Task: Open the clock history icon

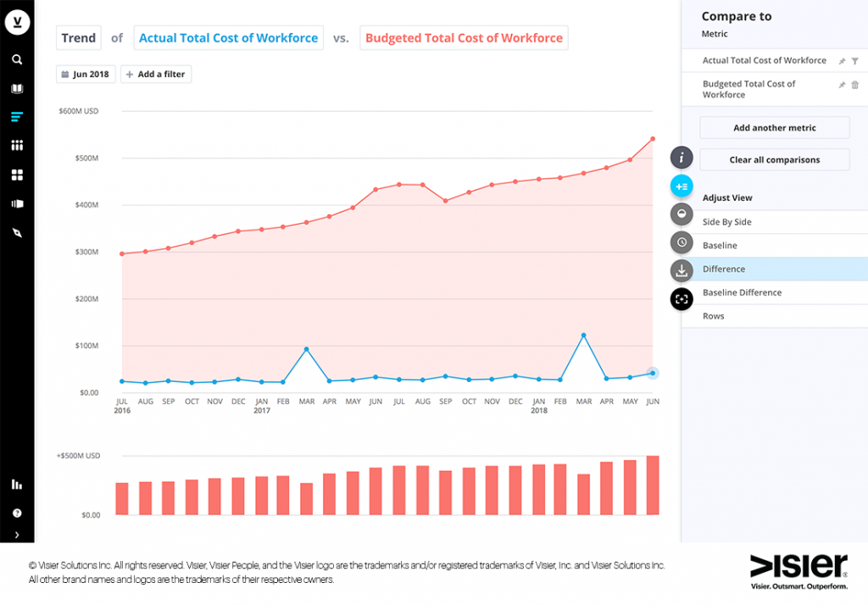Action: 682,242
